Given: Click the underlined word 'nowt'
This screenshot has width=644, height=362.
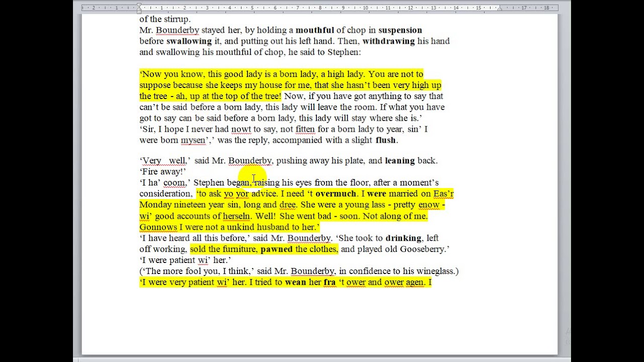Looking at the screenshot, I should pos(241,129).
